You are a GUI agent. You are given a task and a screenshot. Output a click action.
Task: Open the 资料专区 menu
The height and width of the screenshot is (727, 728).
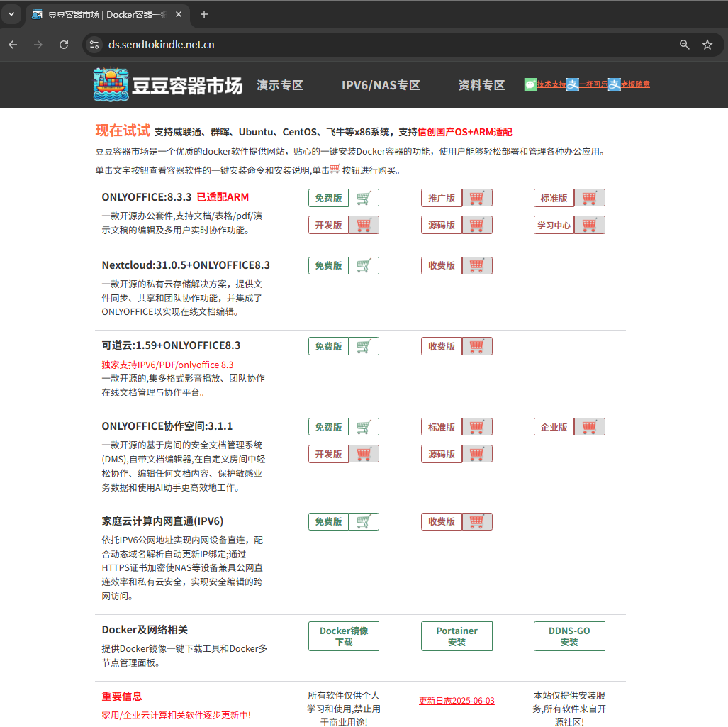click(481, 85)
